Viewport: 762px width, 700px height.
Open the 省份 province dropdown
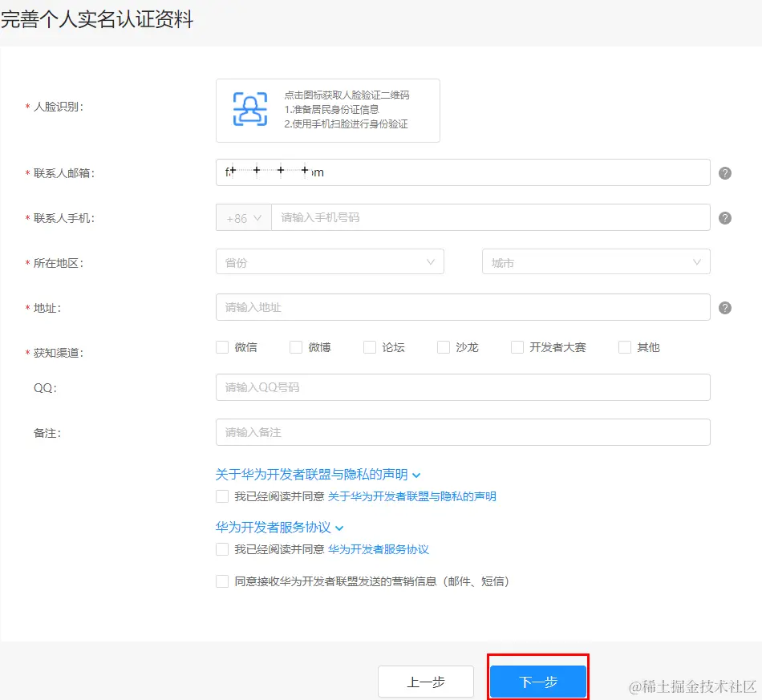point(329,261)
